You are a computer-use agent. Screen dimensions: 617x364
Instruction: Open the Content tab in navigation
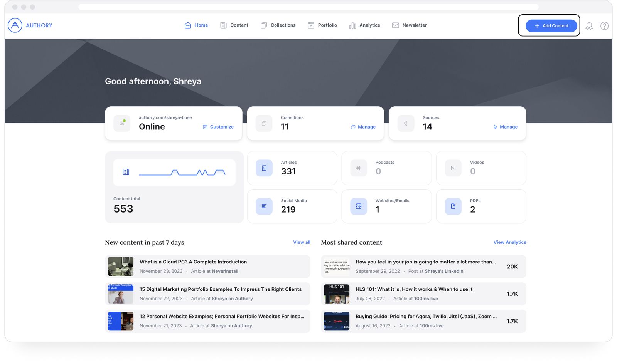pyautogui.click(x=234, y=25)
